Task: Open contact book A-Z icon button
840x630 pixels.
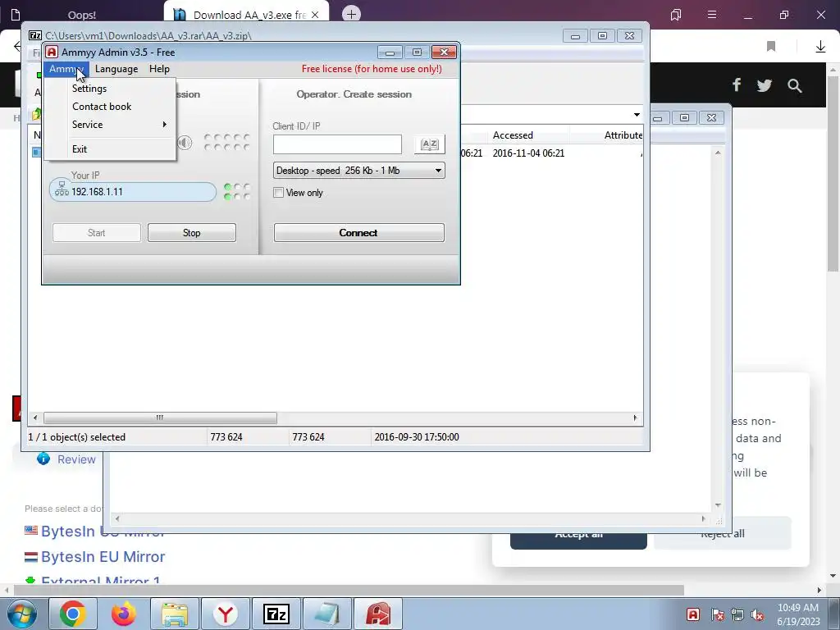Action: 430,144
